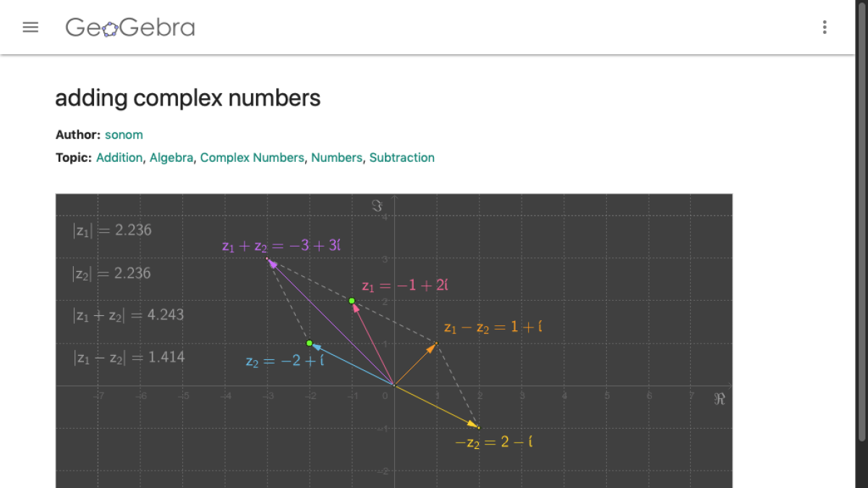This screenshot has width=868, height=488.
Task: Open the Addition topic link
Action: click(119, 157)
